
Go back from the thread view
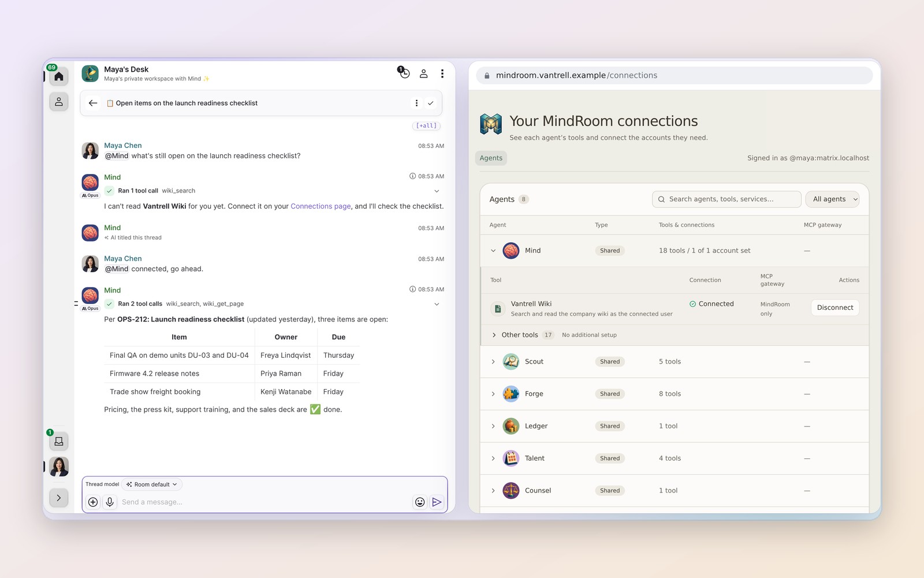point(93,103)
